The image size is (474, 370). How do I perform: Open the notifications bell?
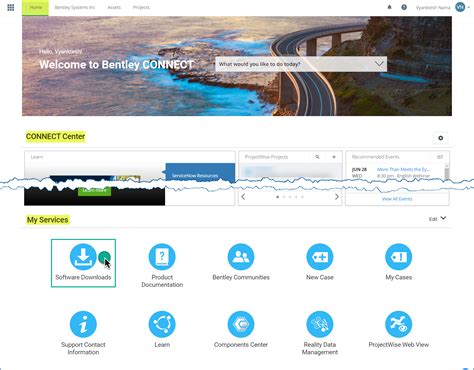pos(389,7)
